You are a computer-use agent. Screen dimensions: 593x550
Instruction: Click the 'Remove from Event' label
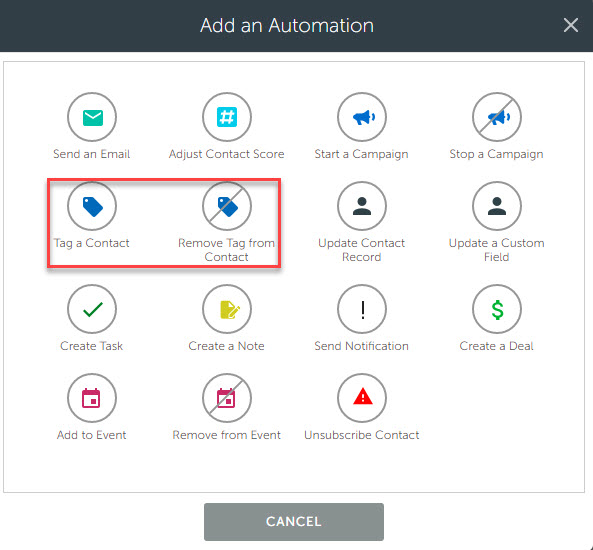tap(227, 435)
